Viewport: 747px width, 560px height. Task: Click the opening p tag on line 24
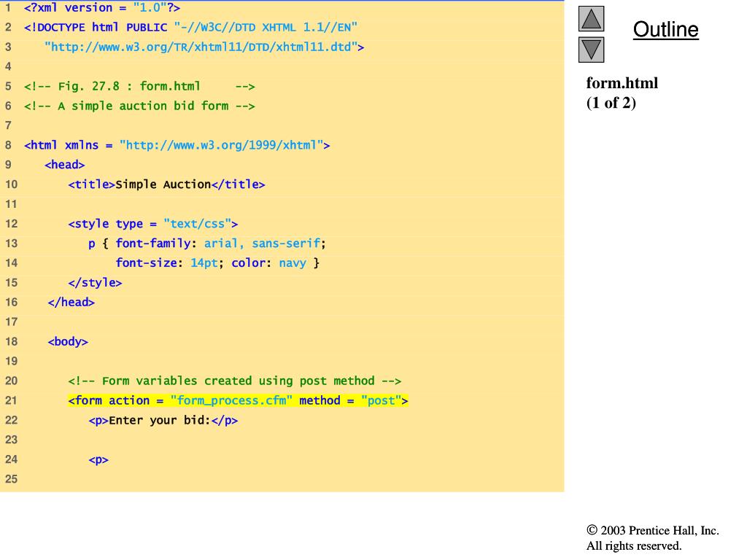(98, 460)
